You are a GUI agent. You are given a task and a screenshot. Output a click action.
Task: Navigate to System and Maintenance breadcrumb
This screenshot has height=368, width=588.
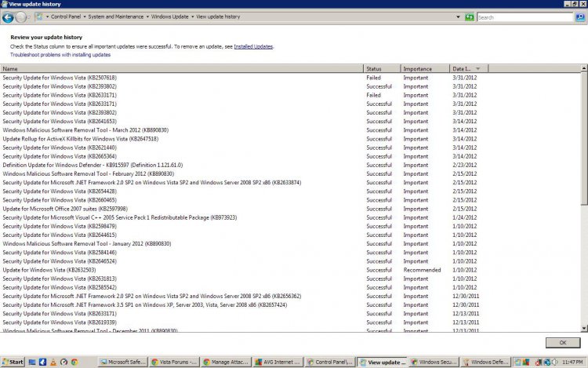tap(116, 16)
